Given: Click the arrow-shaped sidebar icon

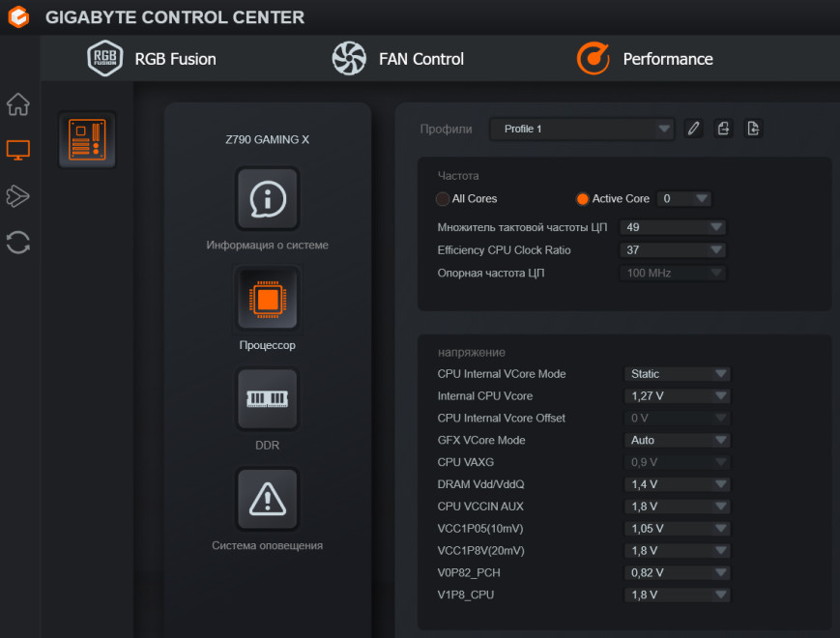Looking at the screenshot, I should (x=18, y=196).
